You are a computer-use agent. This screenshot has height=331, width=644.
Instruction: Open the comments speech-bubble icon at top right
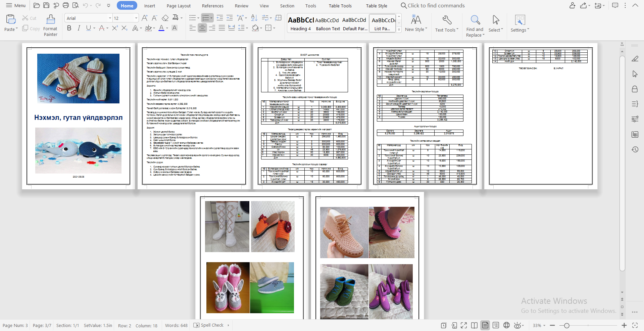click(615, 5)
